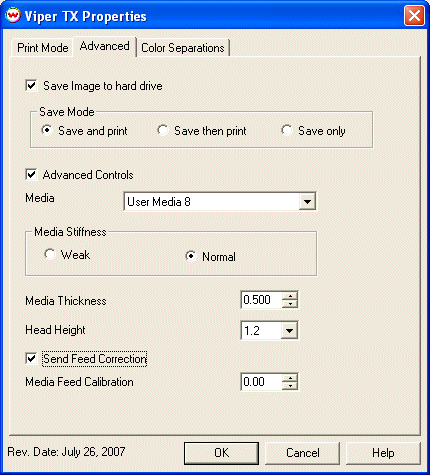
Task: Set Media Stiffness to Normal
Action: point(191,256)
